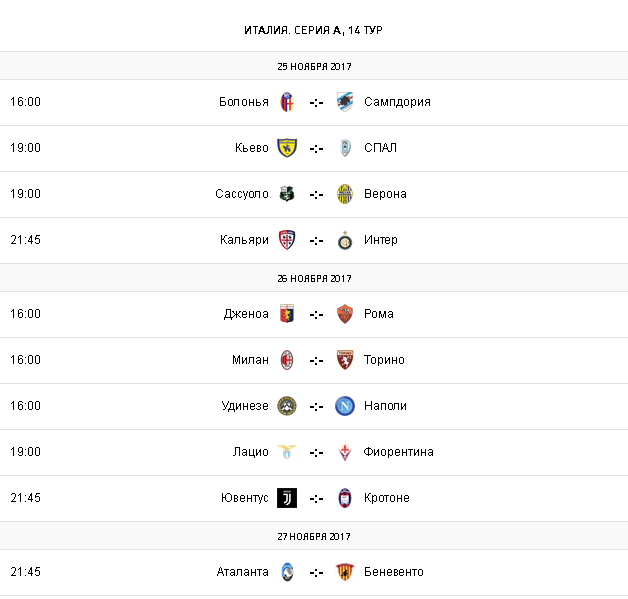Click the СПАЛ team name
Screen dimensions: 628x599
[x=381, y=148]
